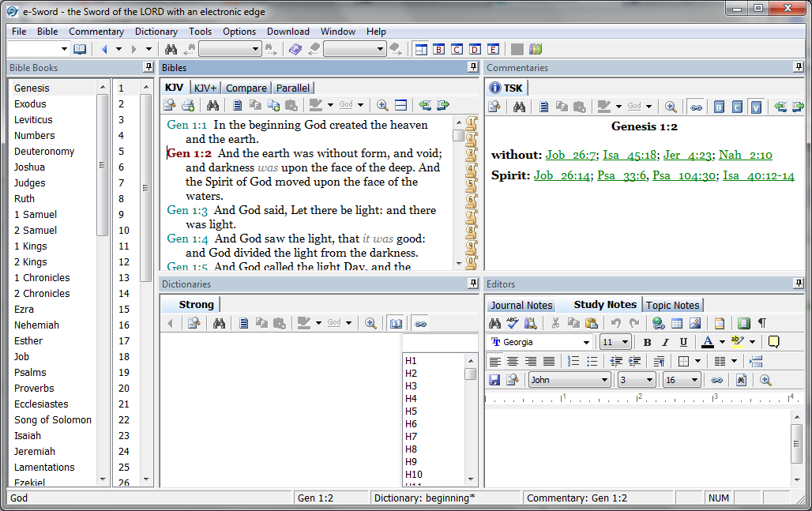Click the purple book dictionary icon

295,49
